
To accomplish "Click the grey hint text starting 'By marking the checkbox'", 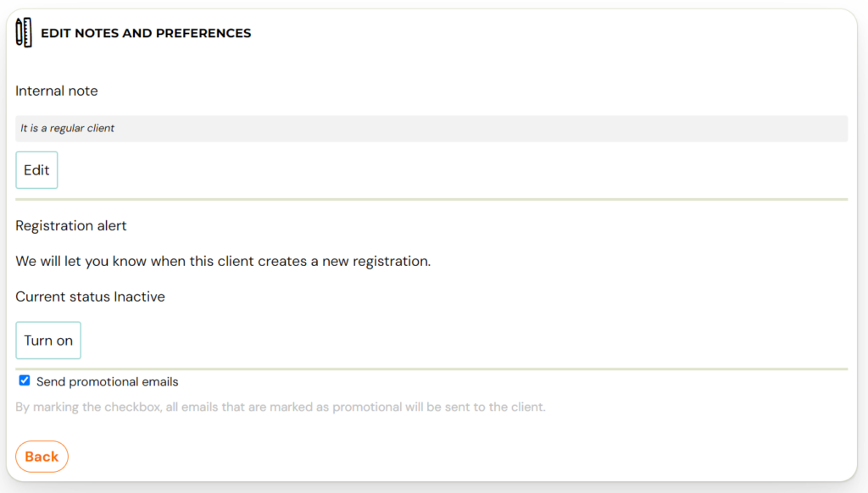I will click(281, 407).
